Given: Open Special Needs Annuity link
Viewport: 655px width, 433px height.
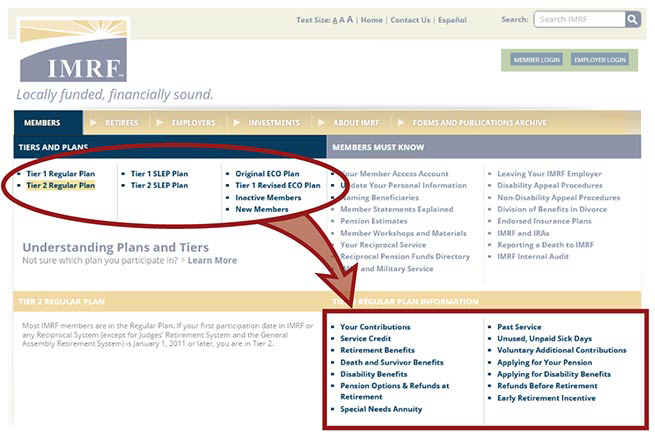Looking at the screenshot, I should point(381,409).
